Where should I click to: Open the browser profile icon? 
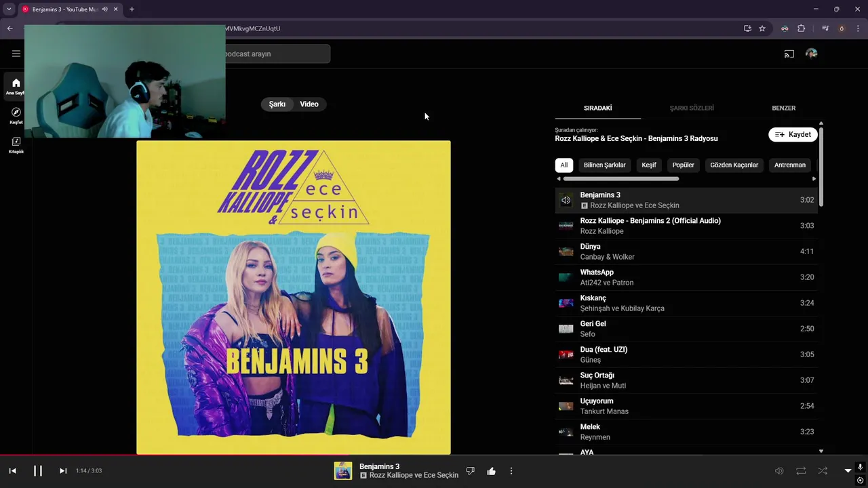pos(842,28)
